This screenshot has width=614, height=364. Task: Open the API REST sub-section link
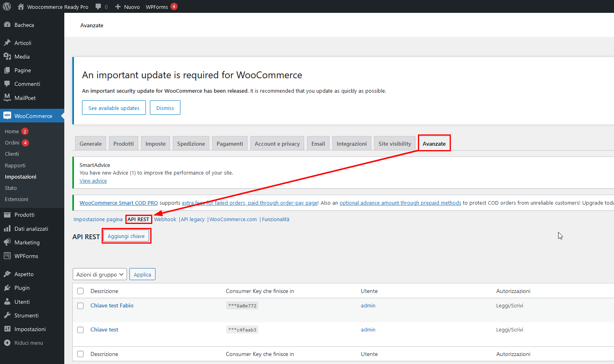138,220
